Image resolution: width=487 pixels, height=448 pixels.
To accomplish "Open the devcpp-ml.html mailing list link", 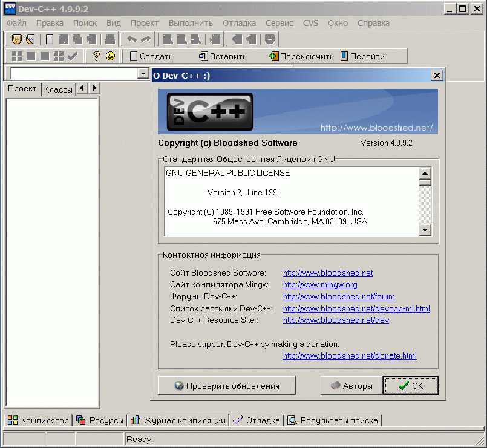I will [x=356, y=308].
